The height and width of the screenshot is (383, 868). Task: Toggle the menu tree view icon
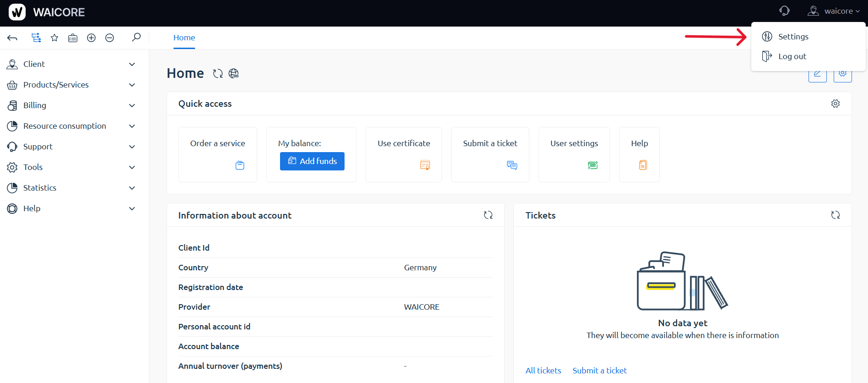coord(36,38)
